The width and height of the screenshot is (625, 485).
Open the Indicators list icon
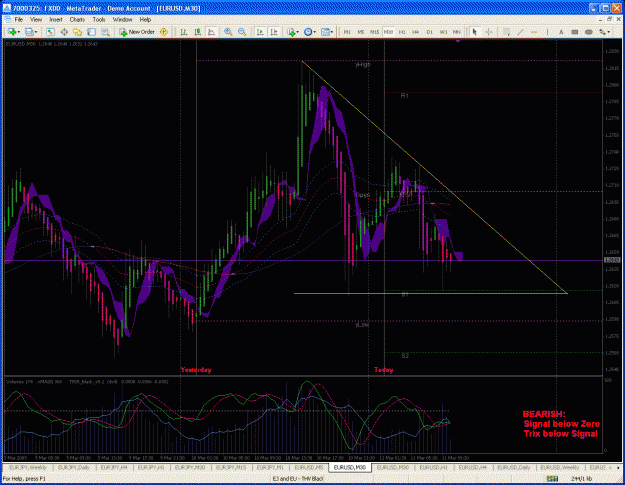[x=291, y=32]
